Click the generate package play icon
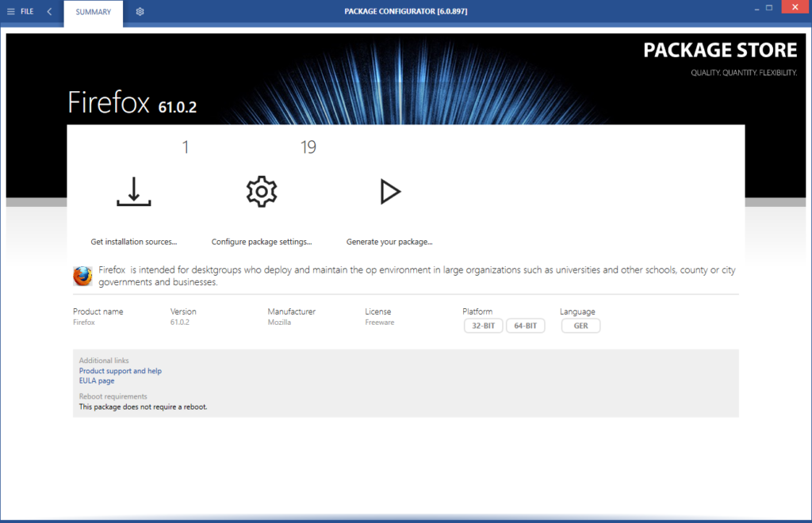 [390, 192]
